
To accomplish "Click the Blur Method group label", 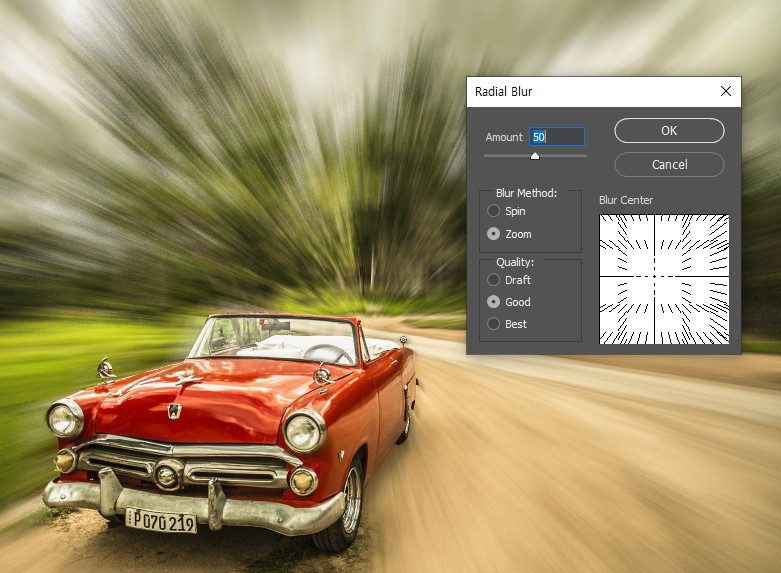I will pos(526,193).
